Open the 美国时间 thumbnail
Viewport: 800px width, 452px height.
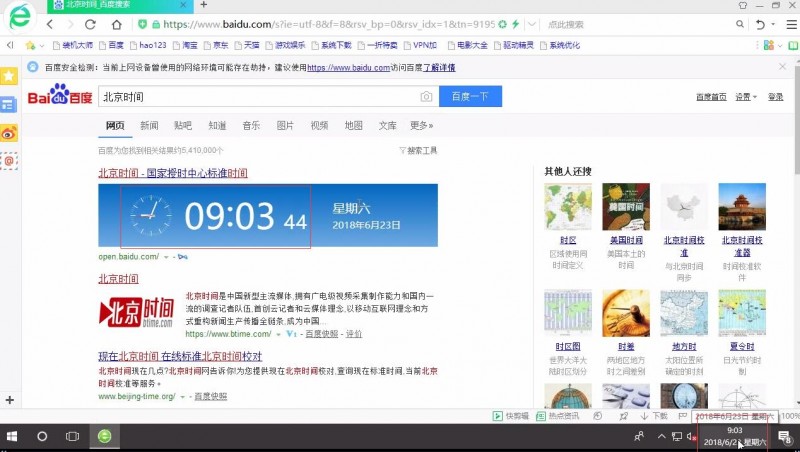pyautogui.click(x=626, y=207)
